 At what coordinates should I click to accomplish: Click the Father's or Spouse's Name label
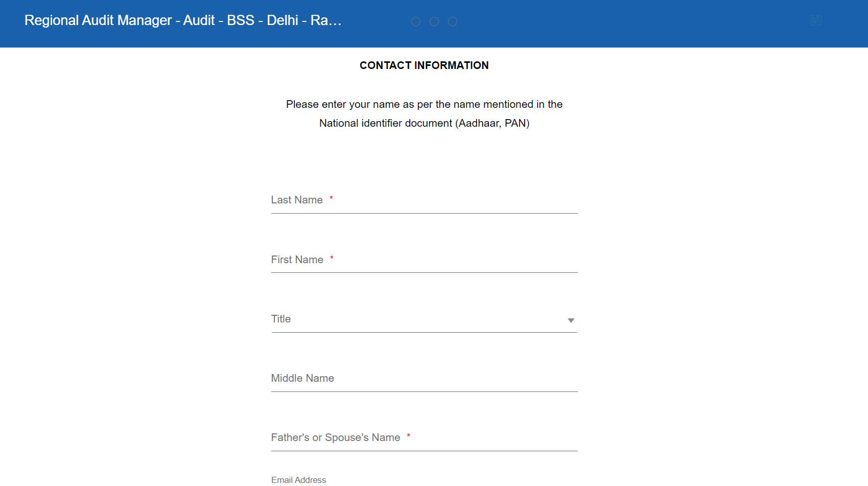pyautogui.click(x=336, y=437)
